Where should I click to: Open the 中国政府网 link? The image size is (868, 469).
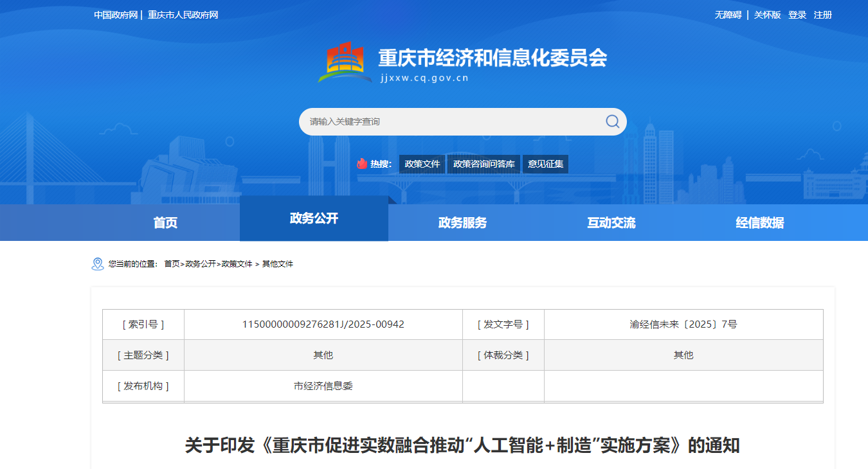[x=116, y=15]
